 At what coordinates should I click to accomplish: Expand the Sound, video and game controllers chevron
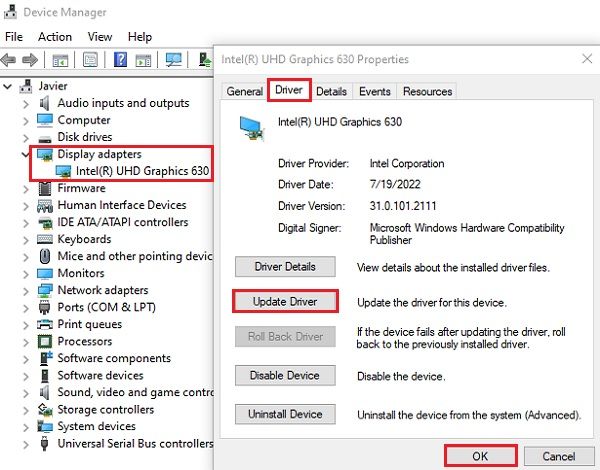[x=26, y=393]
